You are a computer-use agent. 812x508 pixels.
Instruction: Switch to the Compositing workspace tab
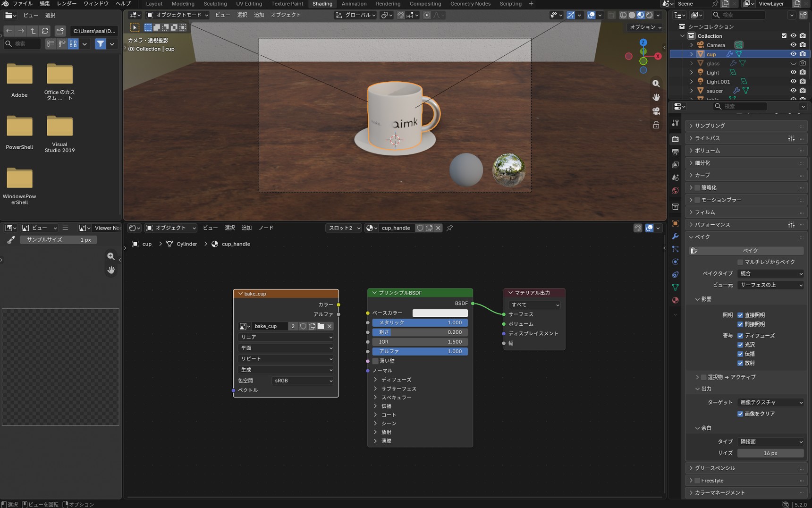pos(425,4)
